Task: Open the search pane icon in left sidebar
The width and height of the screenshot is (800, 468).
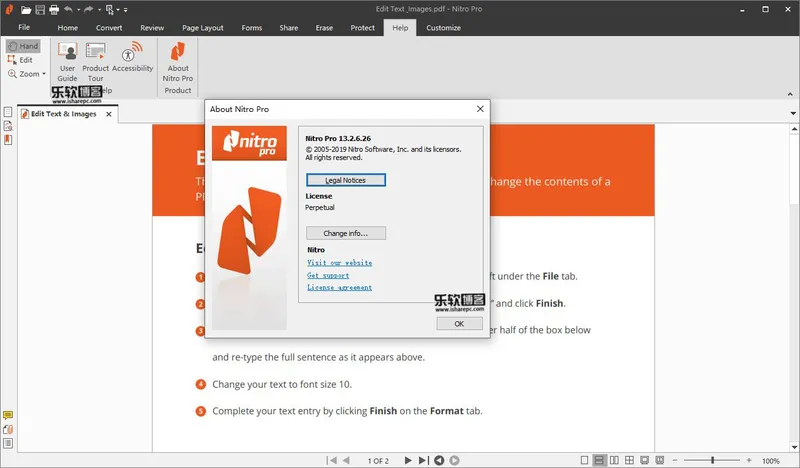Action: point(8,126)
